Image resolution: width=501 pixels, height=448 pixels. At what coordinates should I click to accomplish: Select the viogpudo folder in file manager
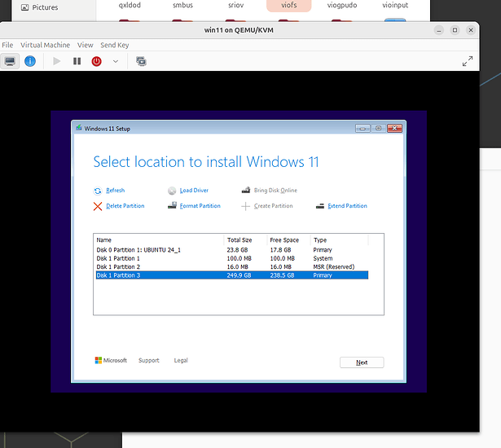[342, 6]
